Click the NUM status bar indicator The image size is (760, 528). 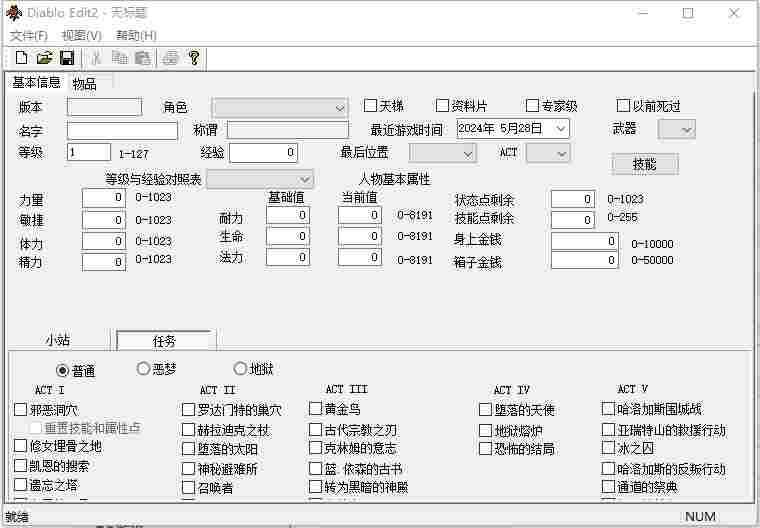[700, 517]
